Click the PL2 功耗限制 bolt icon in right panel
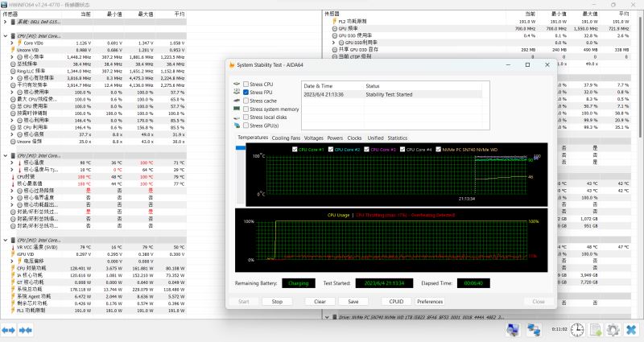 pos(334,21)
